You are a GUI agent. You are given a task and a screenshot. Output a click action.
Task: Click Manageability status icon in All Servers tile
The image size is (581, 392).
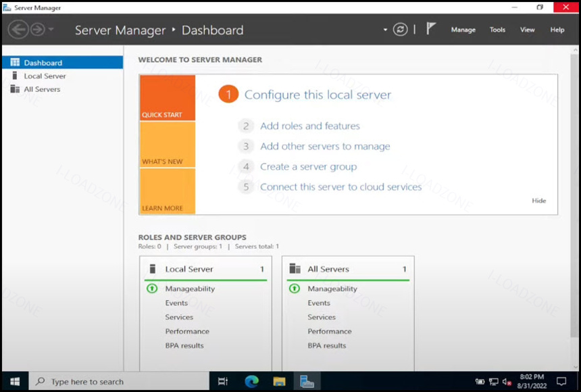294,288
